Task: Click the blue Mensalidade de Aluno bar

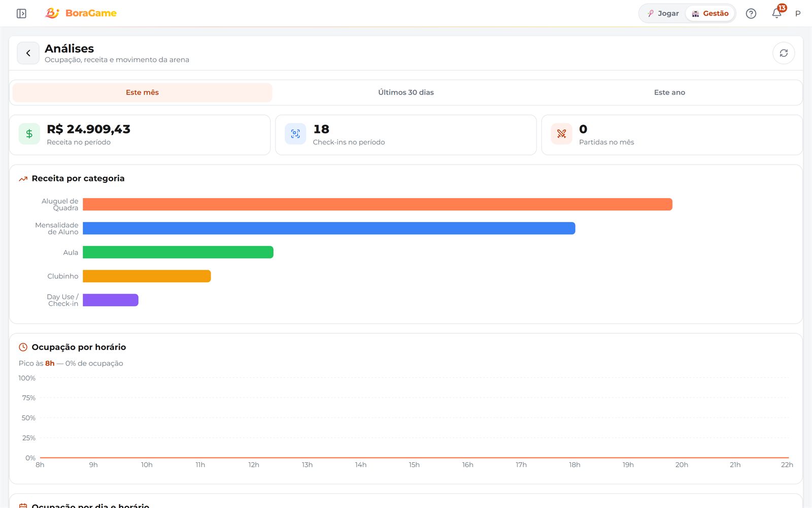Action: 329,228
